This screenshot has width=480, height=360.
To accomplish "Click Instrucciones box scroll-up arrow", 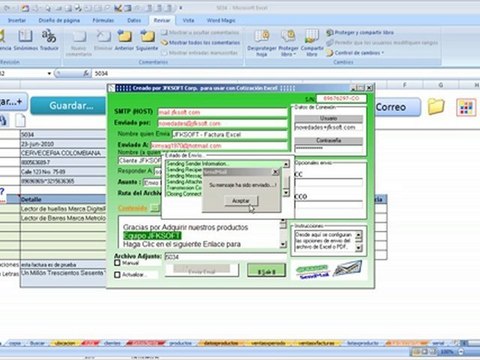I will click(359, 235).
